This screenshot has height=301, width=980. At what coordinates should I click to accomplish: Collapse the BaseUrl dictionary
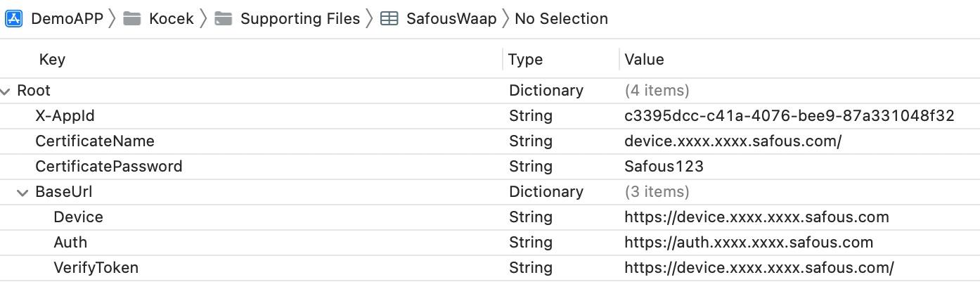[x=23, y=192]
